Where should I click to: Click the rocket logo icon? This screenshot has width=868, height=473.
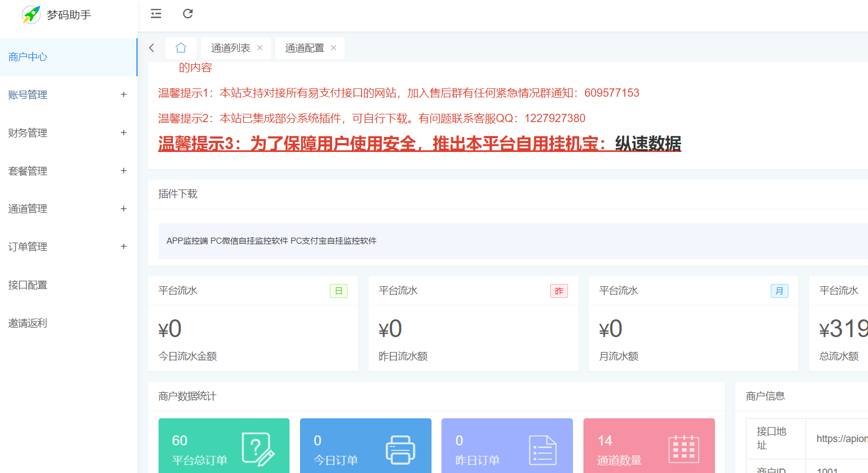[31, 14]
